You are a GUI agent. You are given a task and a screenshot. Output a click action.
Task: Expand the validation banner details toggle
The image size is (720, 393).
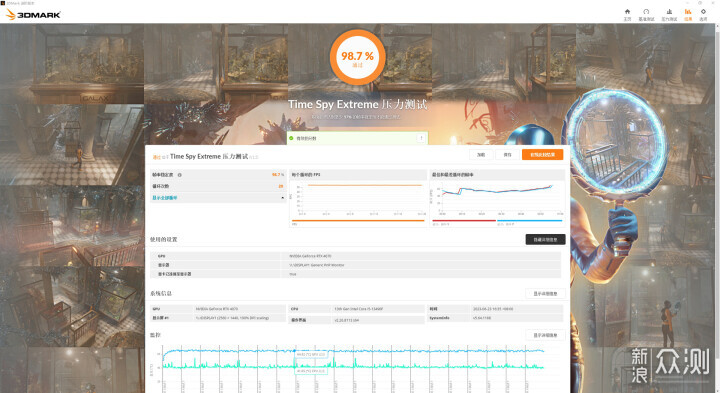point(421,138)
